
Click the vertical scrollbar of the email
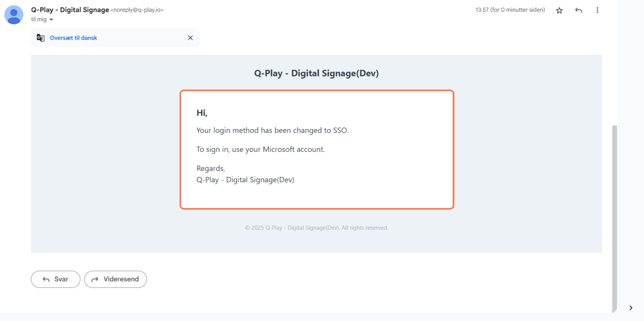pyautogui.click(x=615, y=218)
